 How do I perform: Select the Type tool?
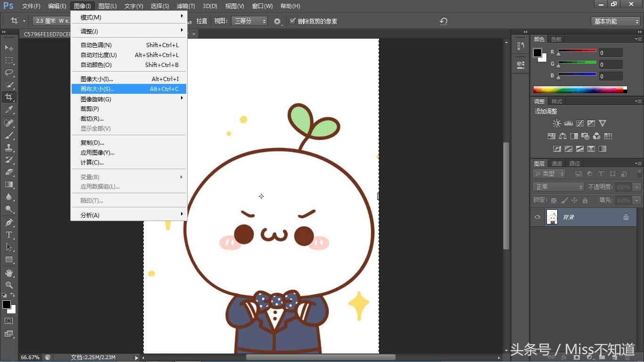pos(9,235)
